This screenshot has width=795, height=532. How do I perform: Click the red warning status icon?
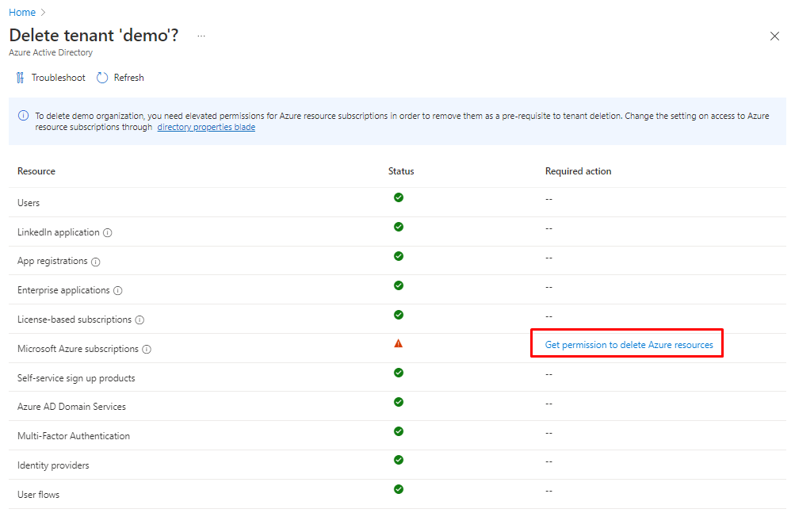(x=399, y=343)
